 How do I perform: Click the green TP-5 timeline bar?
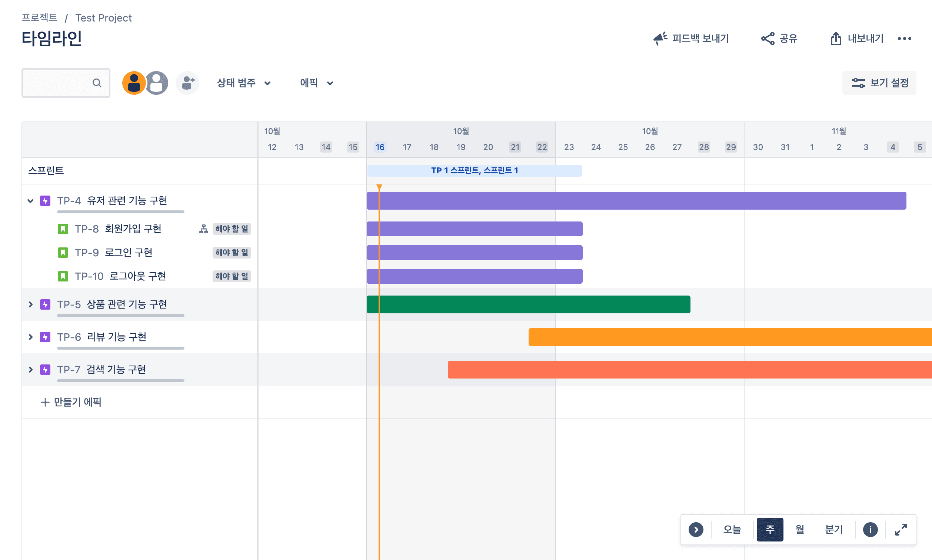pos(528,304)
